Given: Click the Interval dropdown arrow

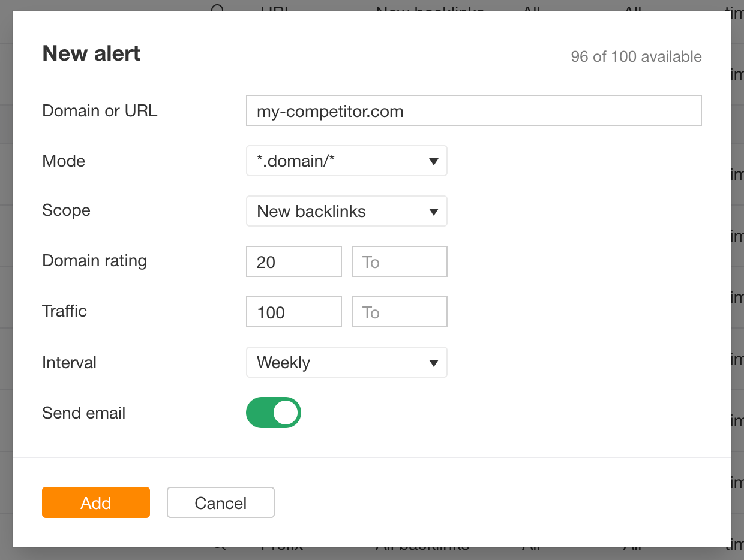Looking at the screenshot, I should pos(434,362).
